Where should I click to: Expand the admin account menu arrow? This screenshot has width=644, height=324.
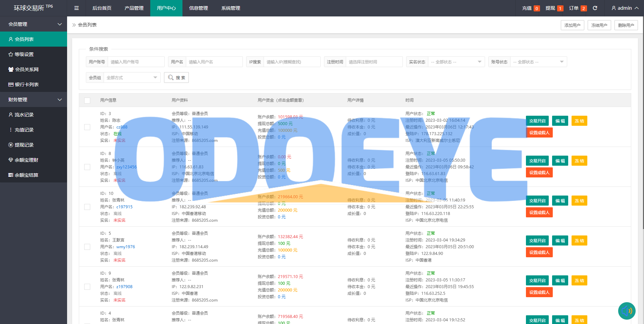coord(637,8)
